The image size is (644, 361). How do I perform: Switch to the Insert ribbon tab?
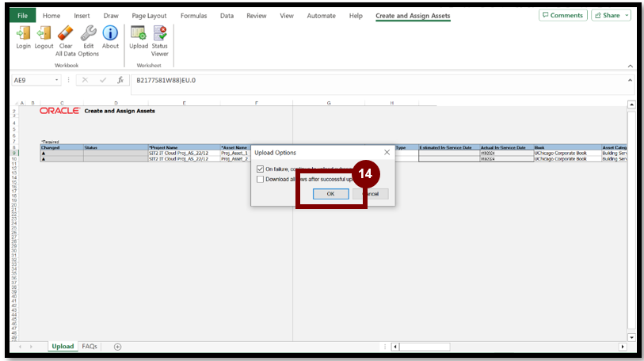[x=82, y=16]
